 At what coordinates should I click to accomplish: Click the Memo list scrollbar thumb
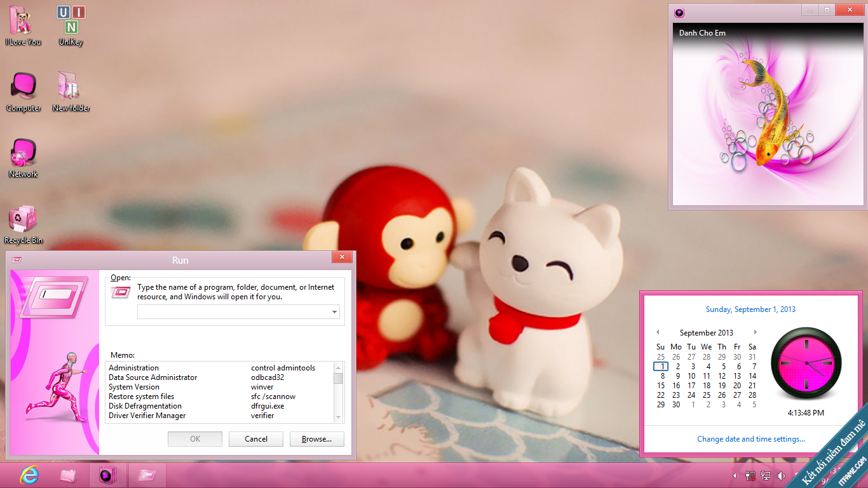tap(338, 378)
